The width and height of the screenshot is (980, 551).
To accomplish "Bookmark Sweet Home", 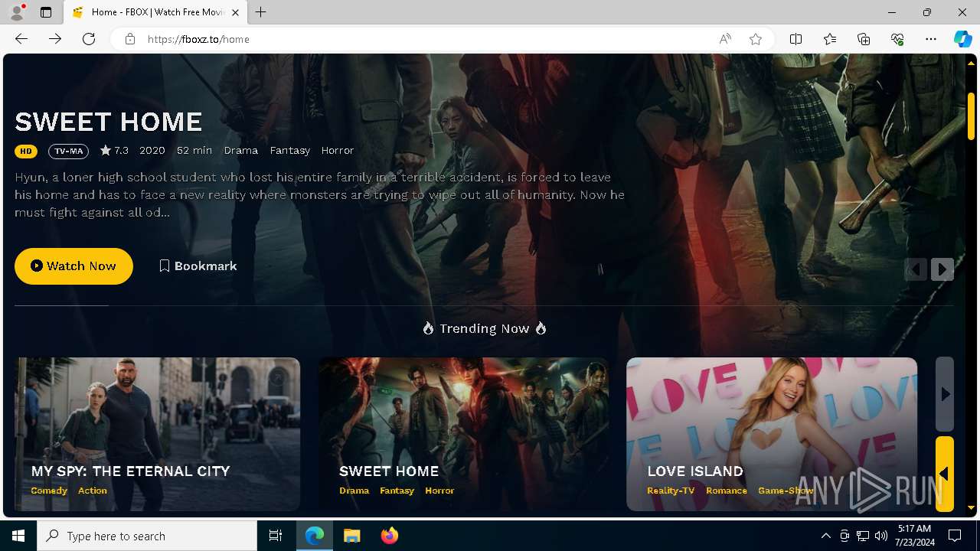I will pos(198,266).
